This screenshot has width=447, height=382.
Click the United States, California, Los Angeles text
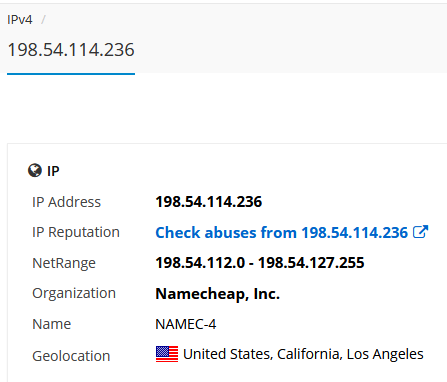(303, 354)
